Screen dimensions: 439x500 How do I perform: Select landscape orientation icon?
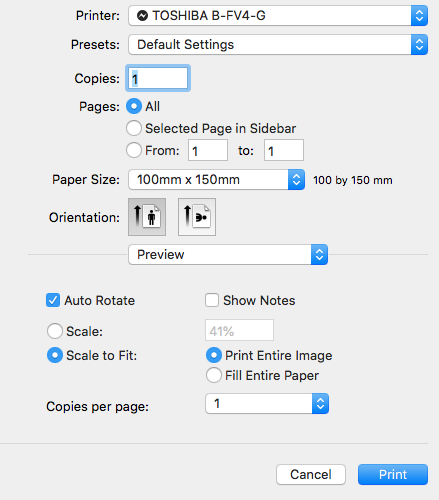pyautogui.click(x=197, y=217)
